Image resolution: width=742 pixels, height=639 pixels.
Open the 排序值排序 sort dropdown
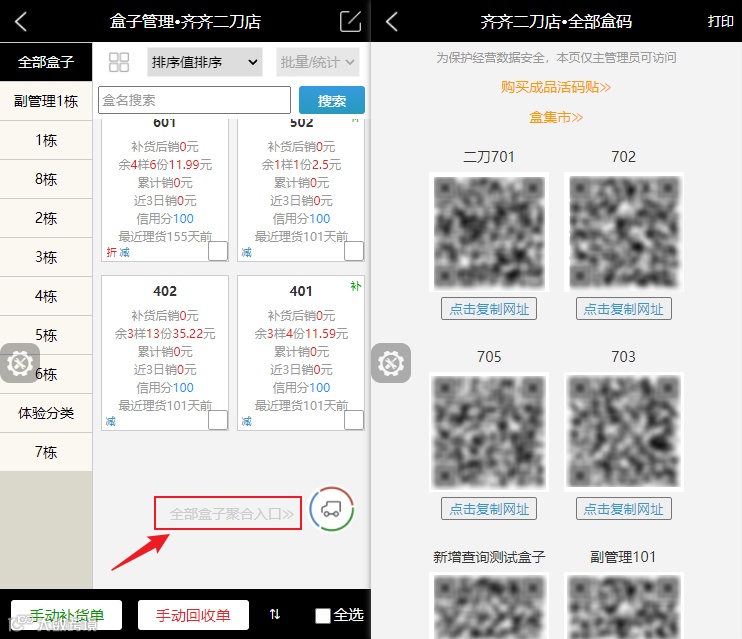[x=205, y=62]
